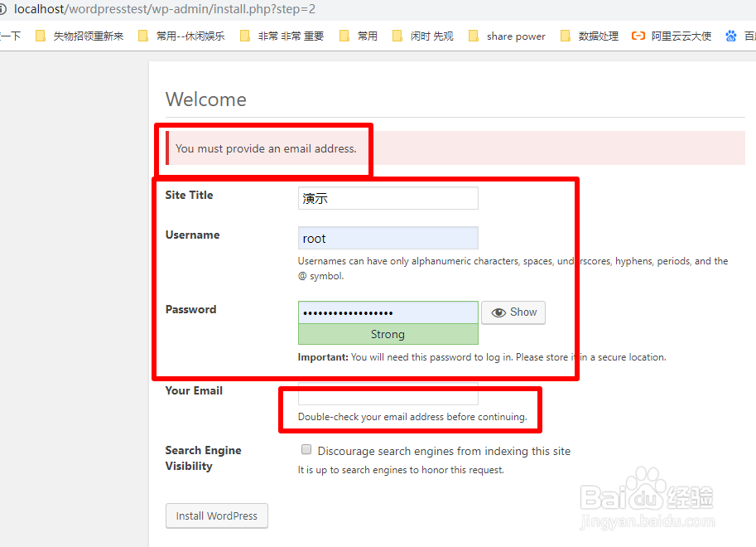
Task: Click 'Double-check your email address' hint text
Action: pos(412,417)
